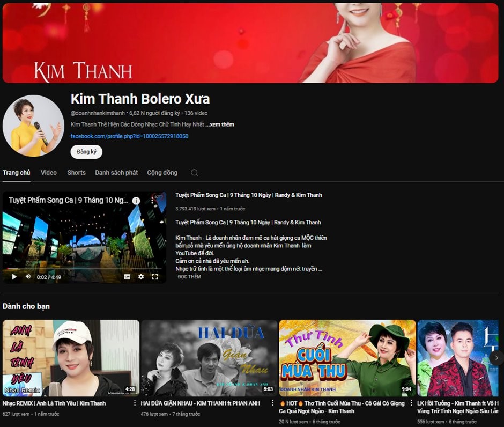Open the facebook.com profile link
Viewport: 504px width, 427px height.
click(x=130, y=136)
